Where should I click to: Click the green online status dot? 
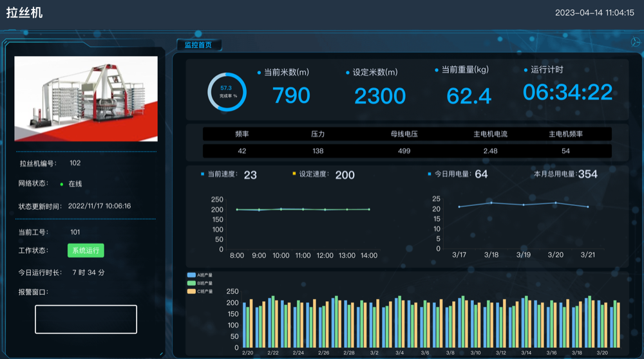(x=62, y=184)
